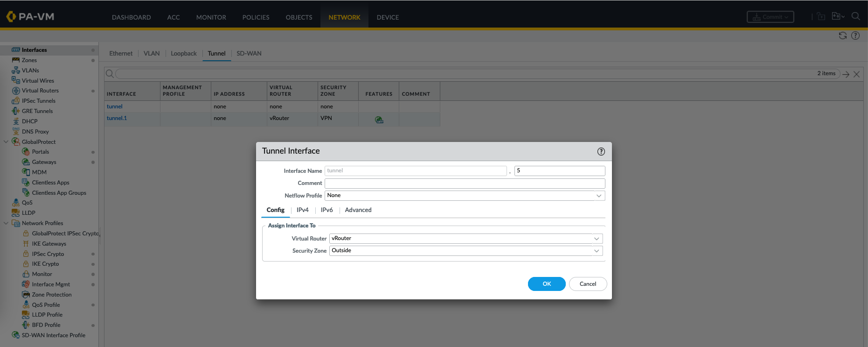Image resolution: width=868 pixels, height=347 pixels.
Task: Select GRE Tunnels in the sidebar
Action: click(37, 111)
